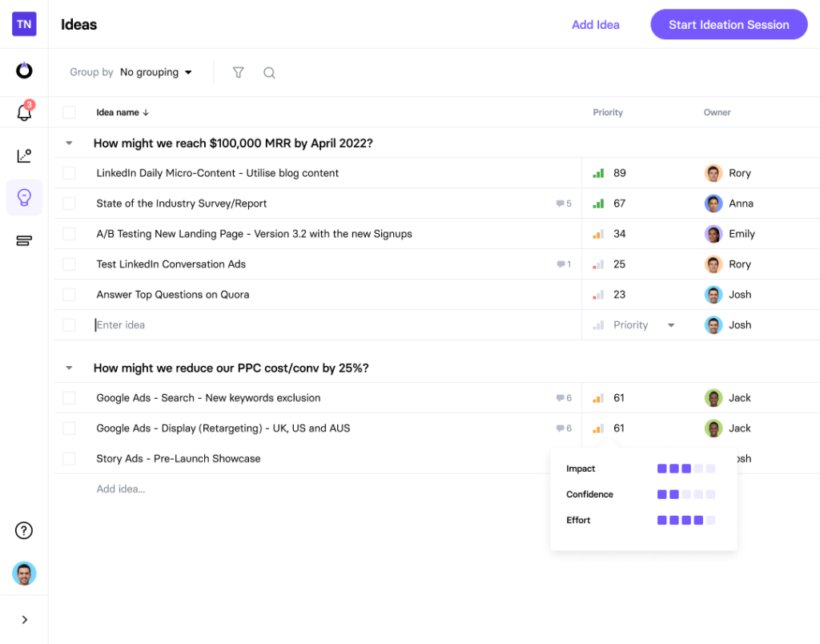Set Impact rating to the fifth square

710,469
